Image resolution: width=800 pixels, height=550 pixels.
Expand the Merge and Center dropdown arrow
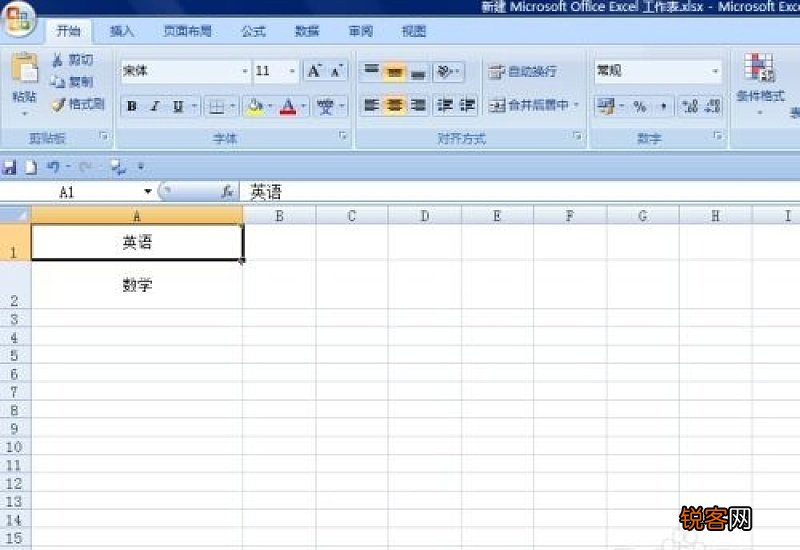[x=577, y=105]
